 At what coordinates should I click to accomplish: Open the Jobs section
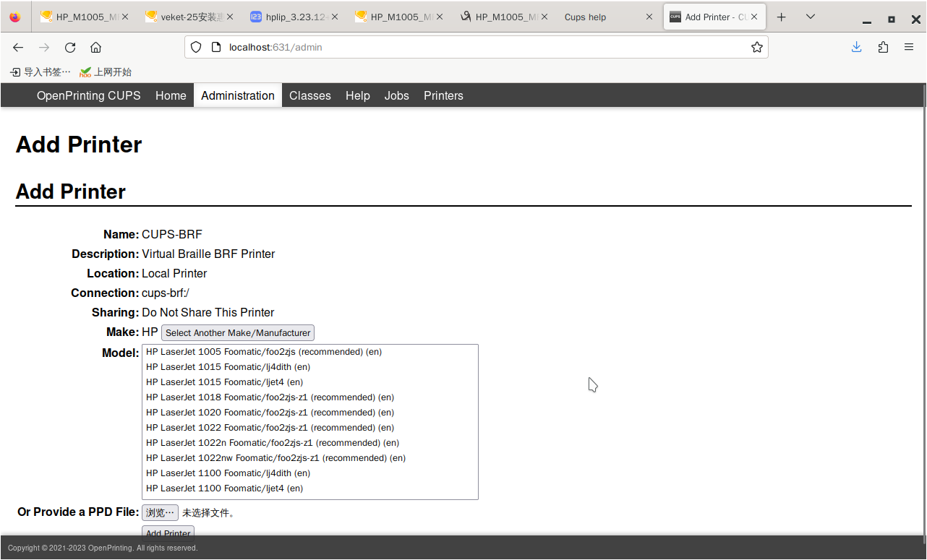click(397, 95)
